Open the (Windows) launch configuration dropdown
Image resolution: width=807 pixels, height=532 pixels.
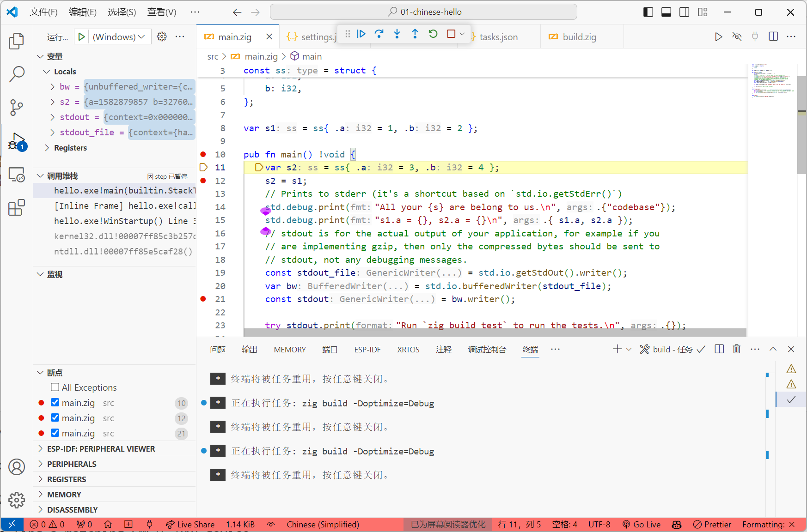coord(119,36)
